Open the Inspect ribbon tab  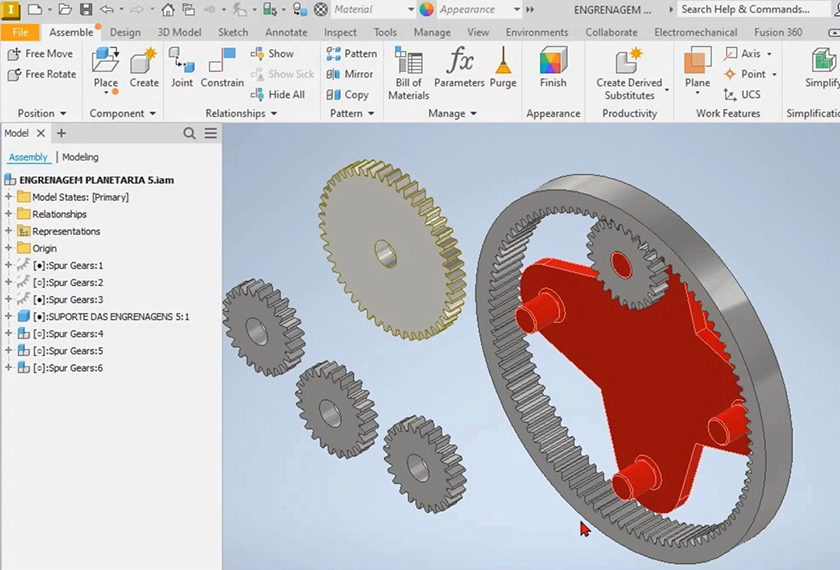340,32
